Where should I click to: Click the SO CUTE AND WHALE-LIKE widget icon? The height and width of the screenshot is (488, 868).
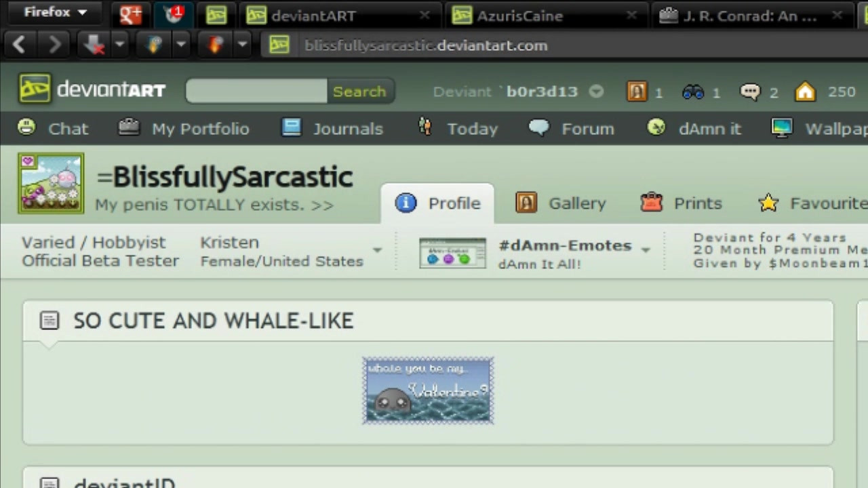pos(50,321)
